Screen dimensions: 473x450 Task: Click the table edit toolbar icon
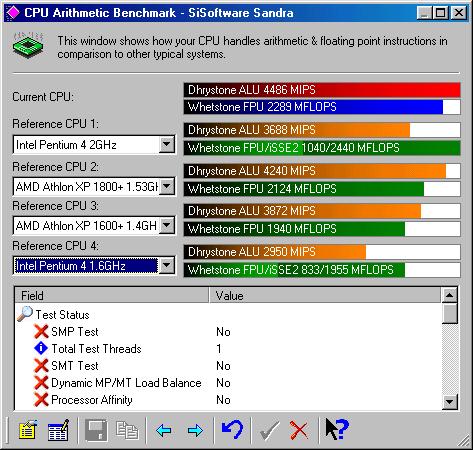coord(59,430)
